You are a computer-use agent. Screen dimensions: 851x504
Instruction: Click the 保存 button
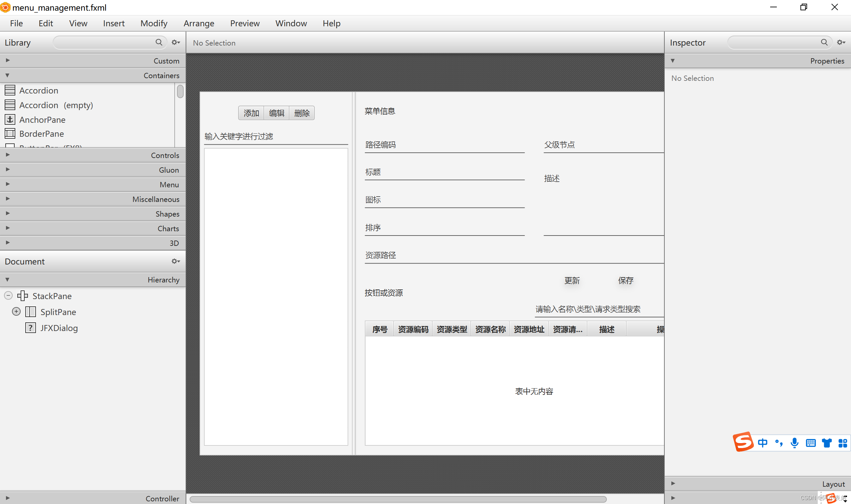point(625,280)
